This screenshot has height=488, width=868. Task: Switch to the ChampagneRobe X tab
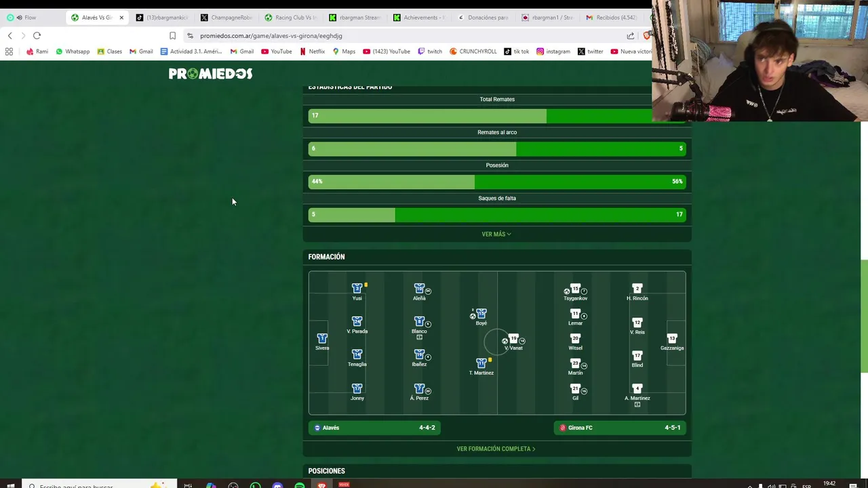(x=227, y=18)
